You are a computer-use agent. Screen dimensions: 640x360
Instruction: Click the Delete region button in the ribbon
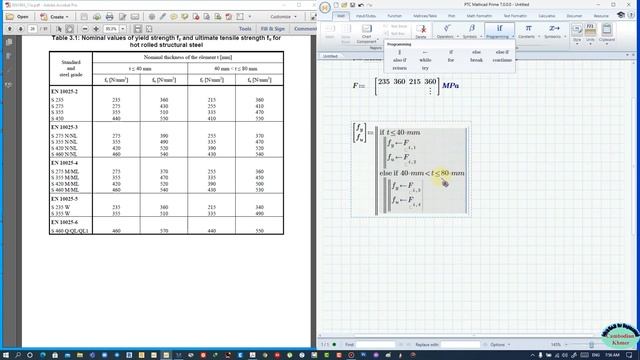(421, 31)
